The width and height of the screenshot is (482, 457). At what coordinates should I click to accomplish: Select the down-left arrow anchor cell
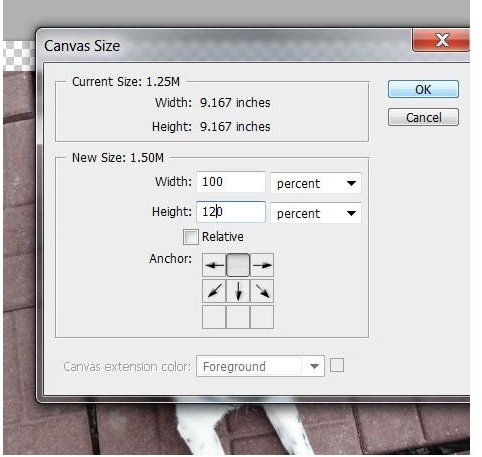[214, 291]
